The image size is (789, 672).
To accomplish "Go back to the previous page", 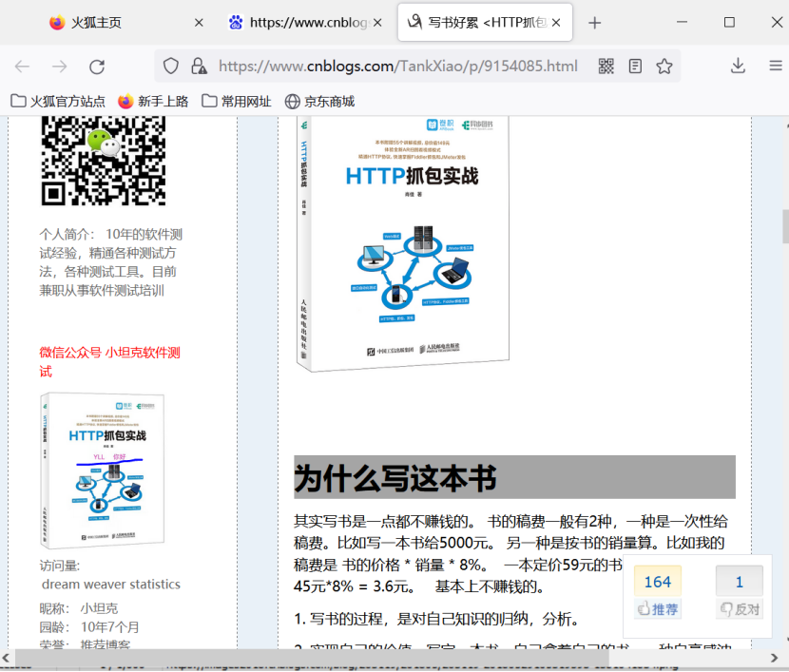I will (23, 67).
